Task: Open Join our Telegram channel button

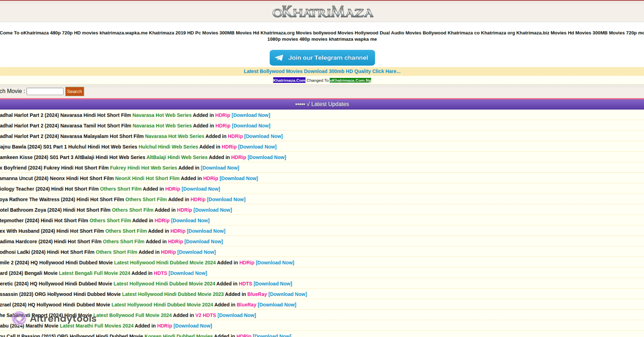Action: pos(322,58)
